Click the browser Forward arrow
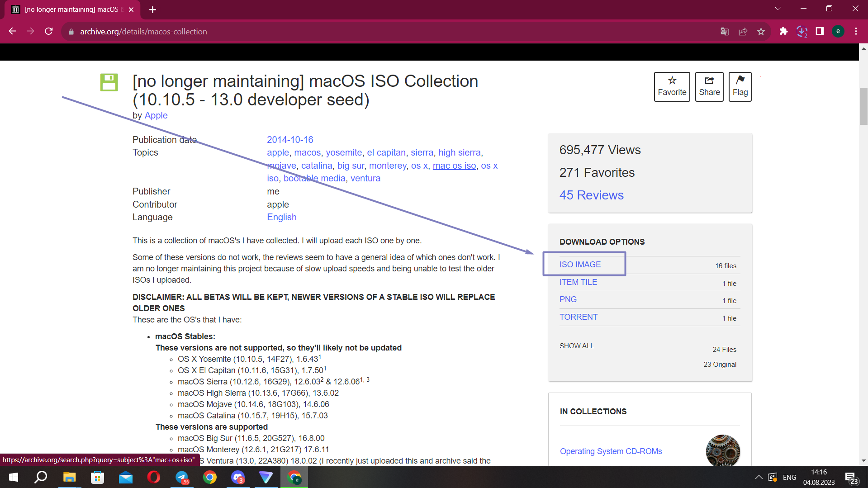Image resolution: width=868 pixels, height=488 pixels. click(x=30, y=31)
